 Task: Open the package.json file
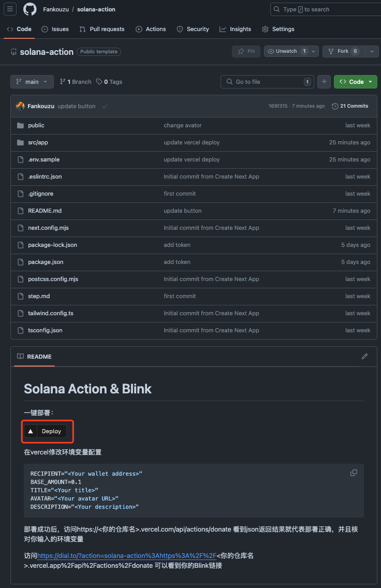46,262
